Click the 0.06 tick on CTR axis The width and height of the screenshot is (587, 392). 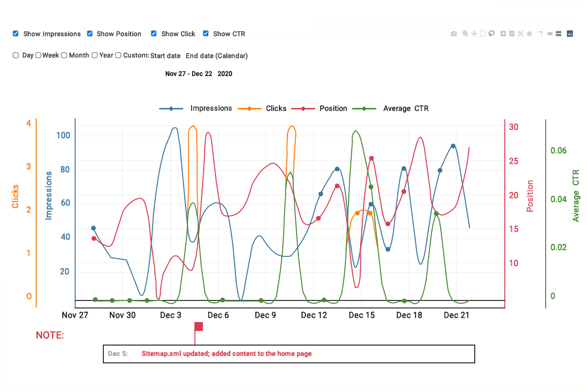point(559,151)
